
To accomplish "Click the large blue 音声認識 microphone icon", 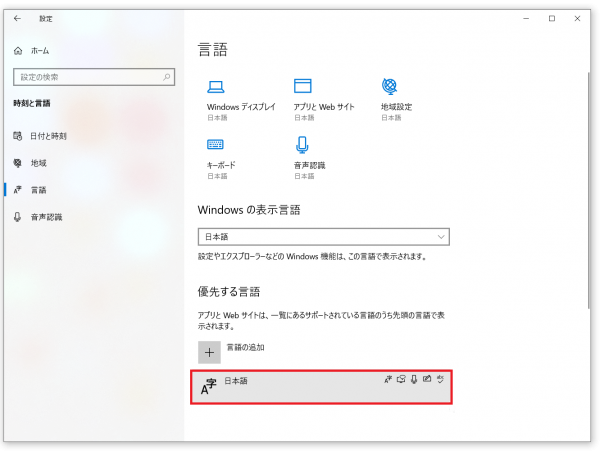I will 302,145.
